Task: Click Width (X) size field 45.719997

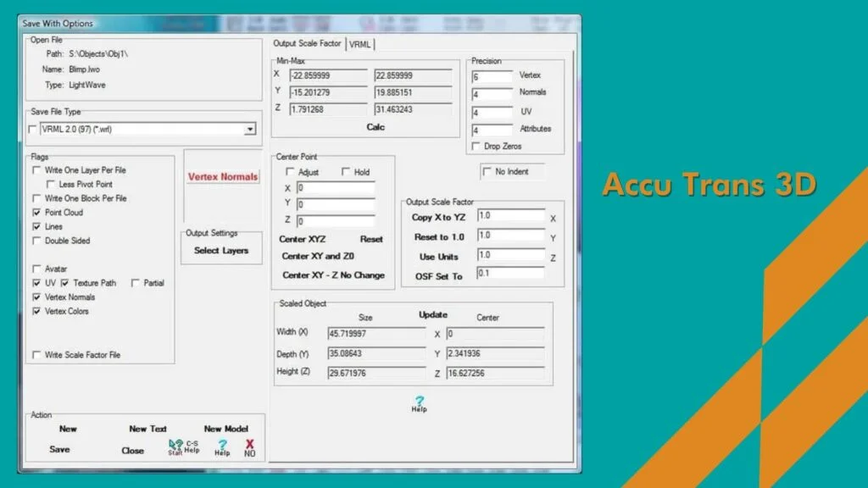Action: pos(376,334)
